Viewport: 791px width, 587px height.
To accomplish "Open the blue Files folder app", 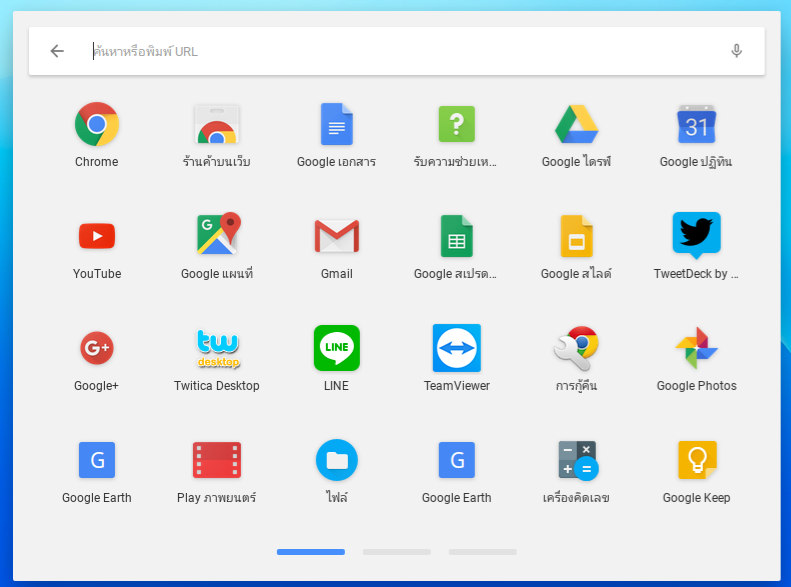I will (x=336, y=460).
